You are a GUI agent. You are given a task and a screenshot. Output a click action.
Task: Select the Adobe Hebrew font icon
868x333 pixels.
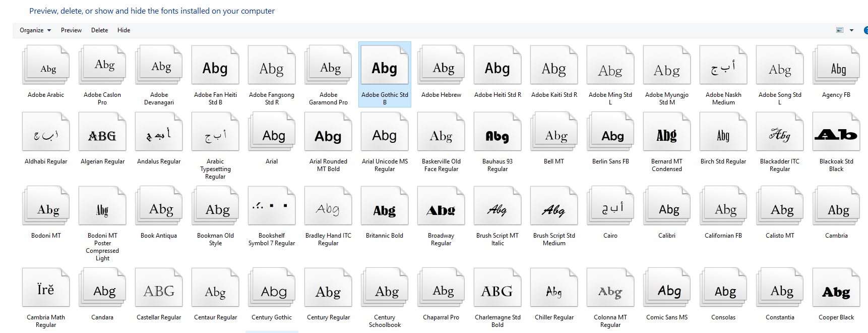441,65
